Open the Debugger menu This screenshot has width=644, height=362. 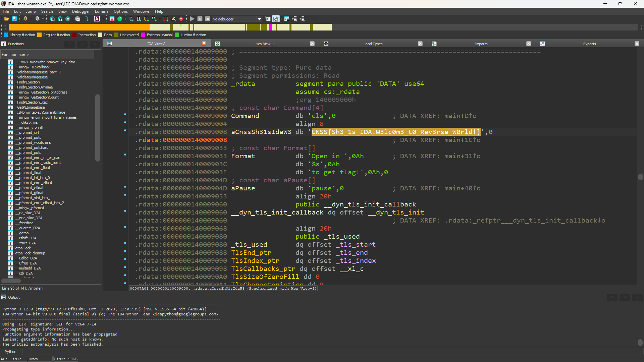(81, 11)
